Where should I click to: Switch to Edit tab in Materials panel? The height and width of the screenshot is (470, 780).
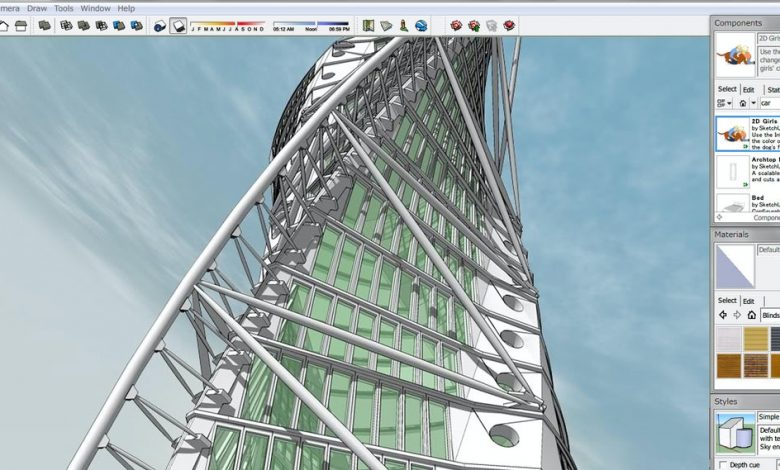pos(748,300)
